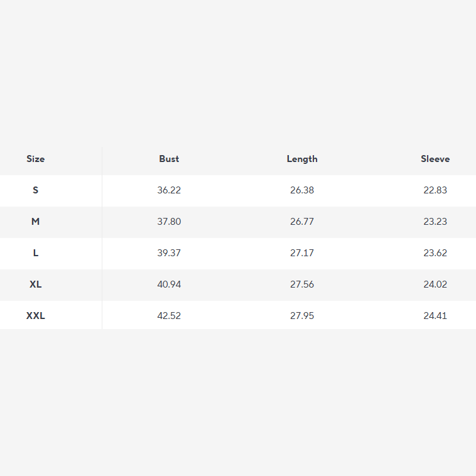Select the L size row label
This screenshot has height=476, width=476.
[x=35, y=253]
